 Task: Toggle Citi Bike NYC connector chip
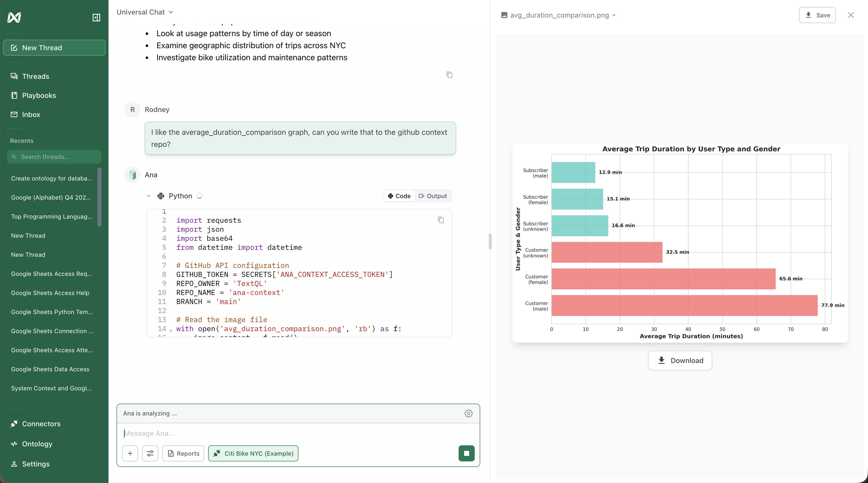click(253, 453)
